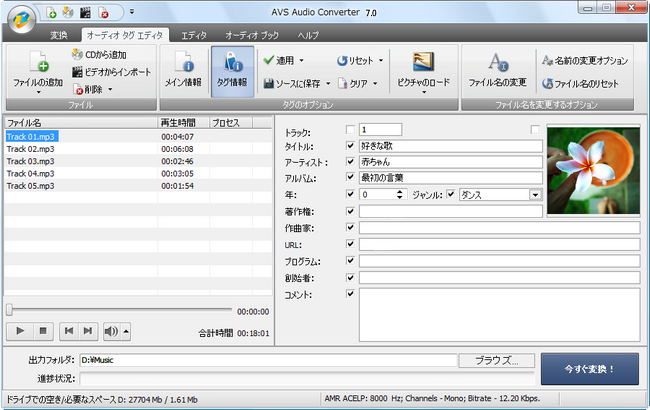This screenshot has width=650, height=410.
Task: Click the volume speaker button
Action: 112,331
